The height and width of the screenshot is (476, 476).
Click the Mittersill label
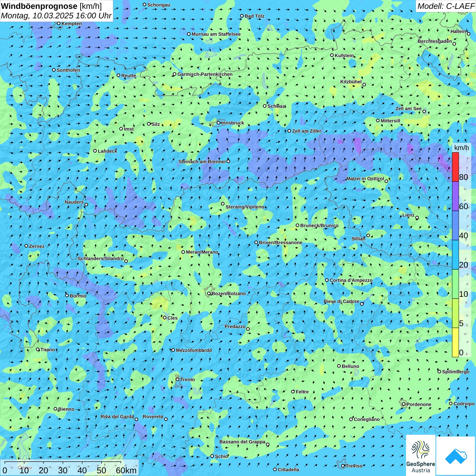click(x=390, y=121)
